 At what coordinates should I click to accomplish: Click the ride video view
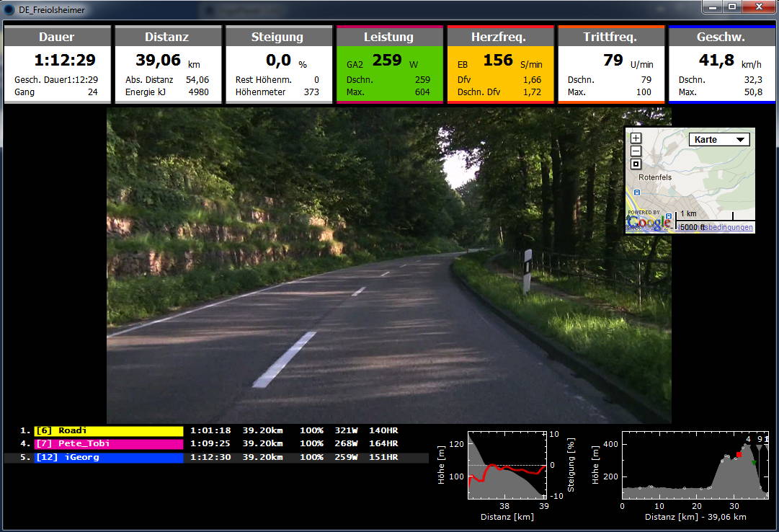(x=389, y=266)
